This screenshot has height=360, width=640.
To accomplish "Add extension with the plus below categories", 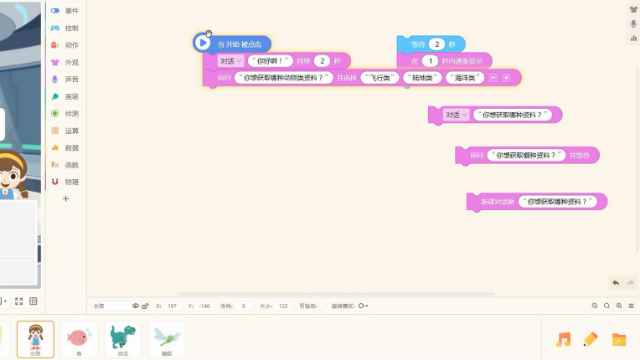I will click(x=66, y=199).
